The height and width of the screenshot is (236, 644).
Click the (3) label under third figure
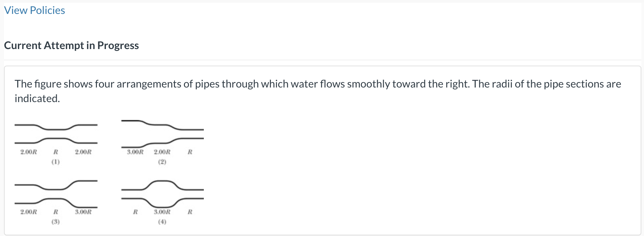pos(55,221)
